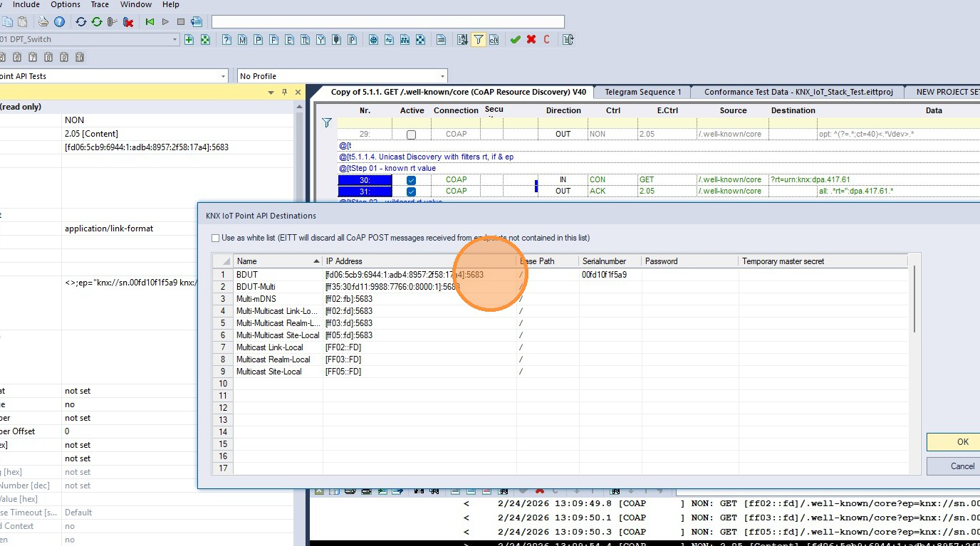Open the Trace menu
The image size is (980, 546).
pos(100,4)
